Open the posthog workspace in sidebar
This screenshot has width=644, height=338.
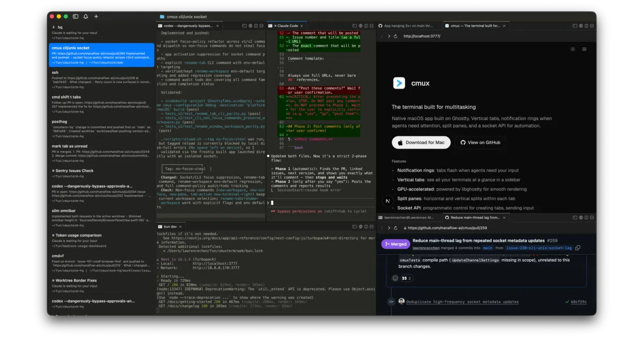(101, 129)
